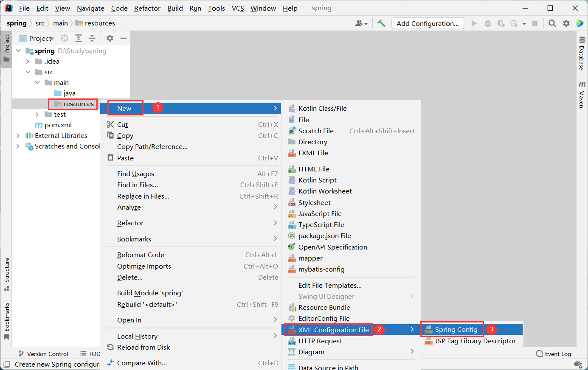Image resolution: width=588 pixels, height=370 pixels.
Task: Select Resource Bundle in New submenu
Action: click(351, 307)
